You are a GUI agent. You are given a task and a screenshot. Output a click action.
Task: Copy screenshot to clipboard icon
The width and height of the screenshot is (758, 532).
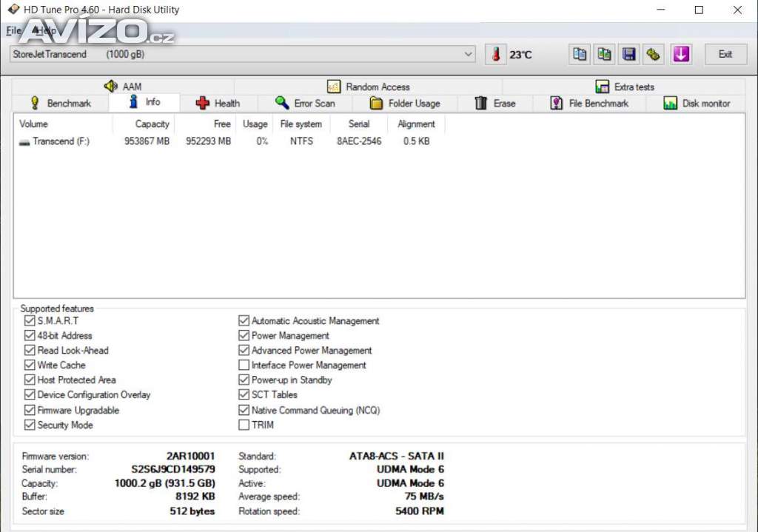(x=604, y=54)
